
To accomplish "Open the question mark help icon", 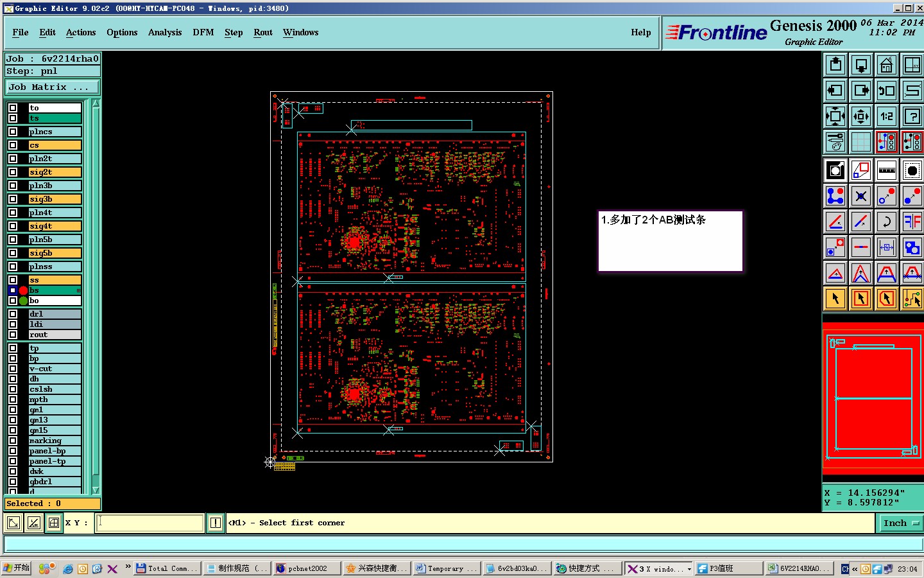I will [x=912, y=116].
